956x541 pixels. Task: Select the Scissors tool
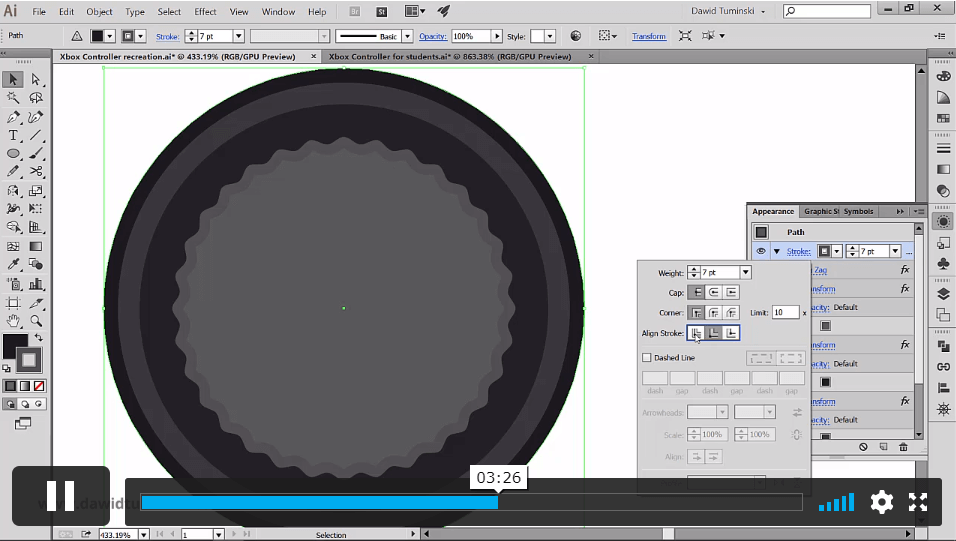click(35, 171)
